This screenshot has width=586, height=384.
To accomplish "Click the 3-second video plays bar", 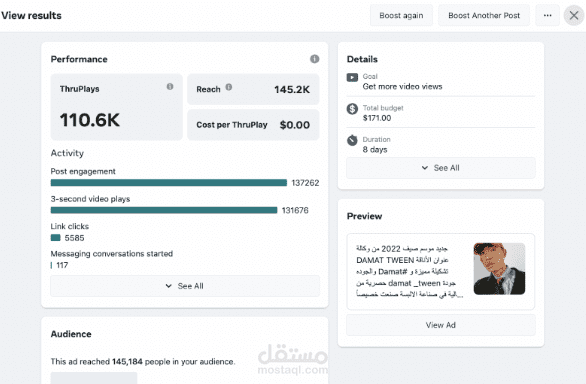I will [x=164, y=210].
